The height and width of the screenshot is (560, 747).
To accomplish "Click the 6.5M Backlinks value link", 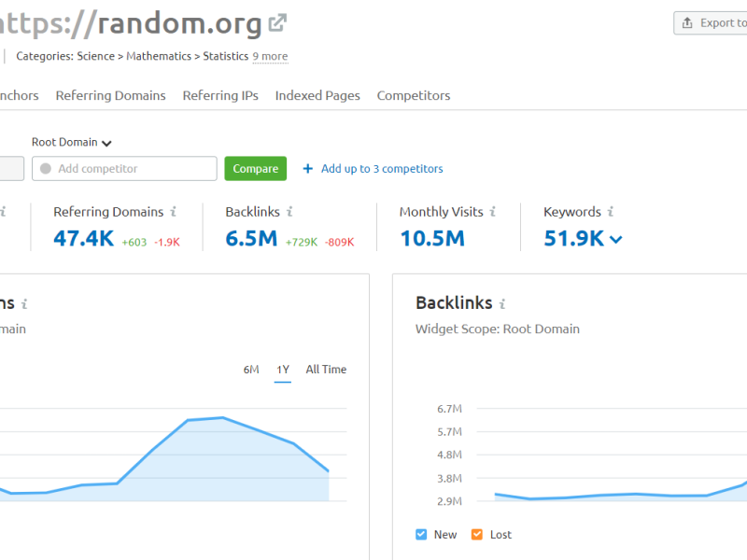I will tap(251, 239).
